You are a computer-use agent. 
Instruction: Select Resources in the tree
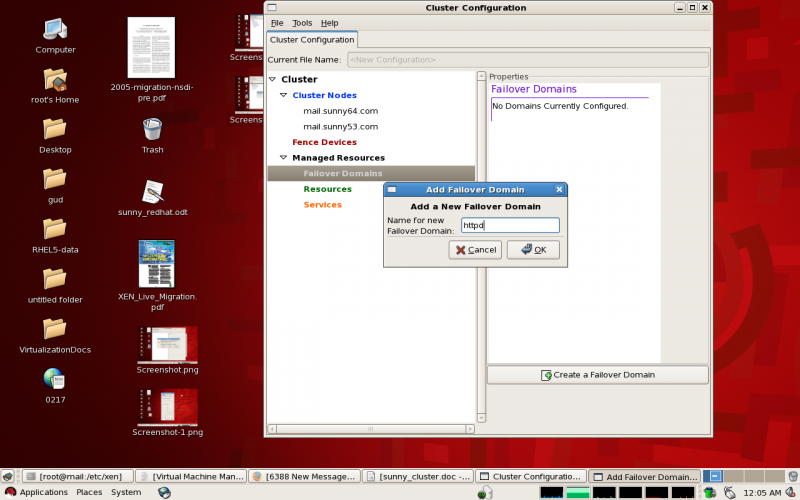[x=328, y=189]
